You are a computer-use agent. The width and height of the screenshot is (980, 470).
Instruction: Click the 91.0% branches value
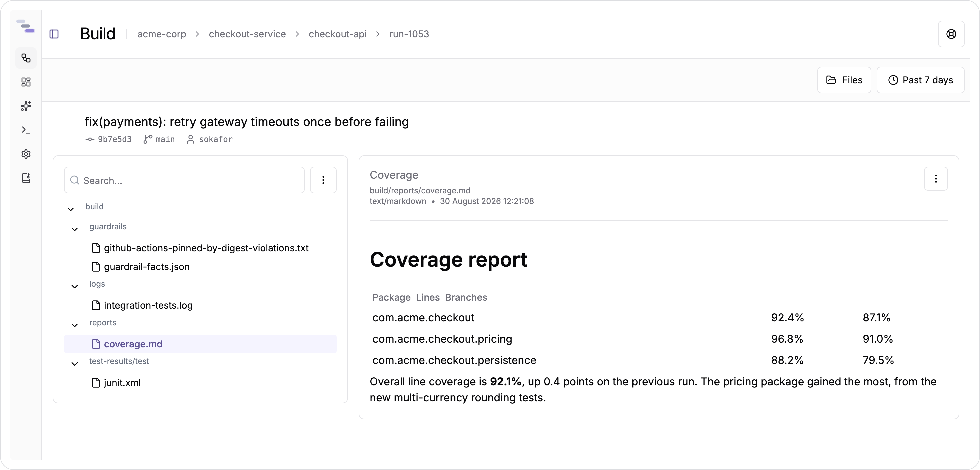(878, 339)
